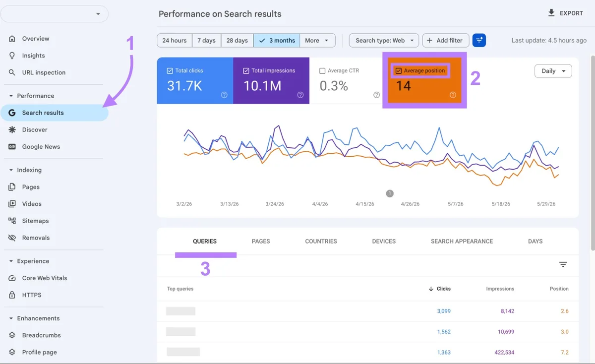
Task: Collapse the Experience section
Action: (x=11, y=261)
